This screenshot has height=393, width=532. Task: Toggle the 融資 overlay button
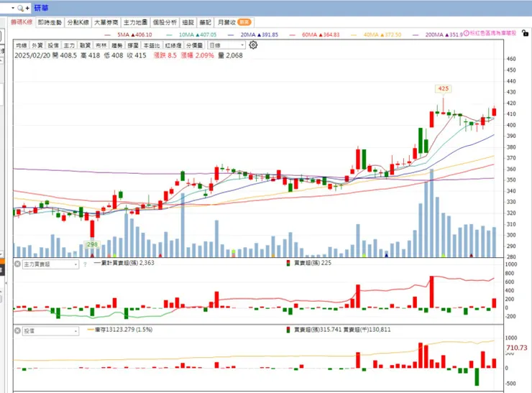click(x=85, y=45)
